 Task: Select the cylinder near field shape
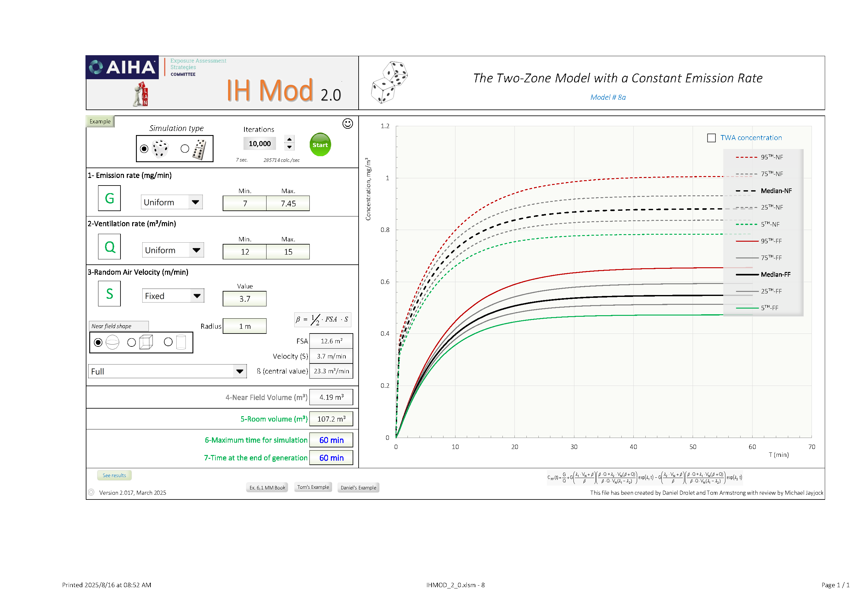(168, 342)
